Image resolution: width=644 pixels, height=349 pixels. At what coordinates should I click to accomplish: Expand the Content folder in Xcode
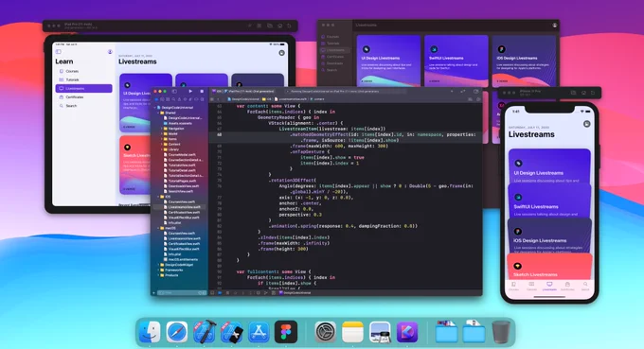click(x=161, y=145)
